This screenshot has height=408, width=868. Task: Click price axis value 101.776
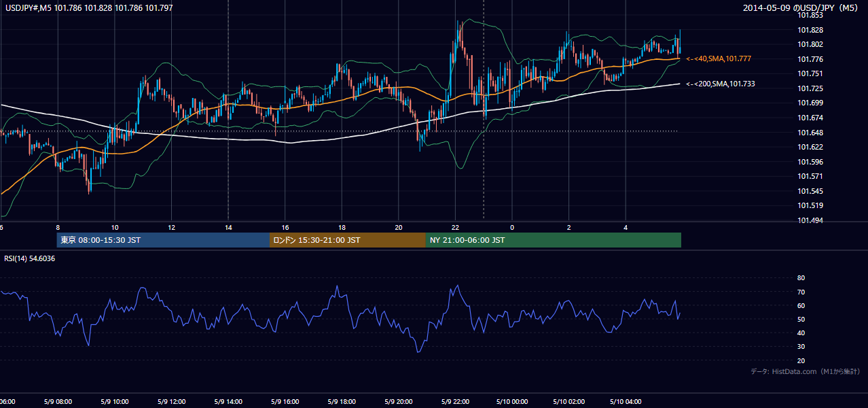click(x=810, y=59)
